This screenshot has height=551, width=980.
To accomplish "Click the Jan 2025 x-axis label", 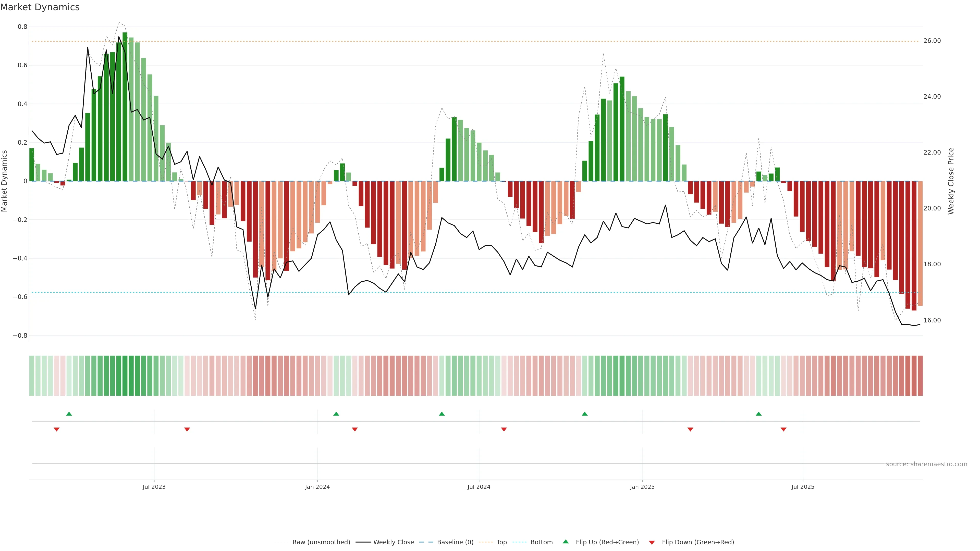I will point(642,487).
